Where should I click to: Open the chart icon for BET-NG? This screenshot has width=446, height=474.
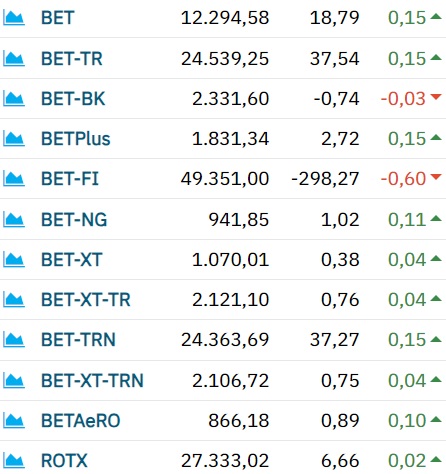tap(14, 220)
